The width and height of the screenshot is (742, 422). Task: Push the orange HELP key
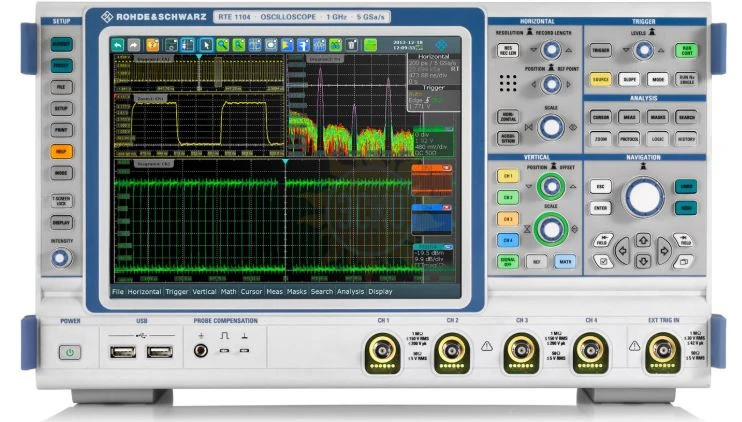[62, 151]
